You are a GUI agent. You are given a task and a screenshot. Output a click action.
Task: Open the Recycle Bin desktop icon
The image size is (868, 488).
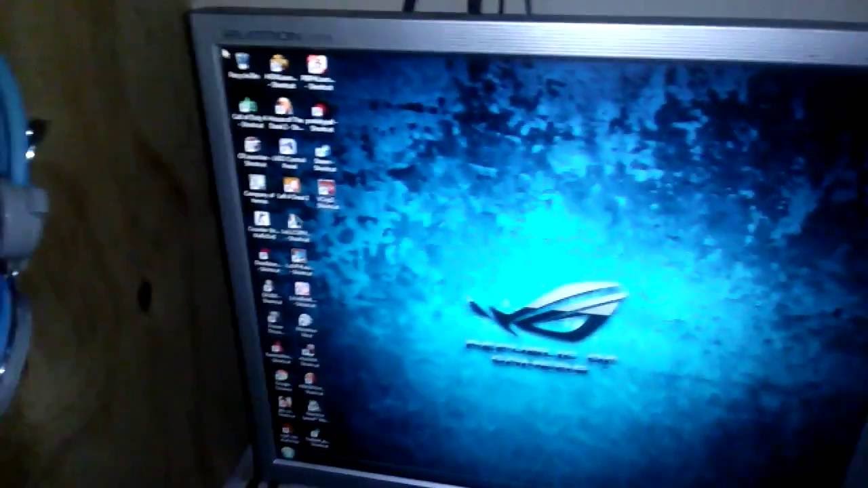(x=243, y=66)
